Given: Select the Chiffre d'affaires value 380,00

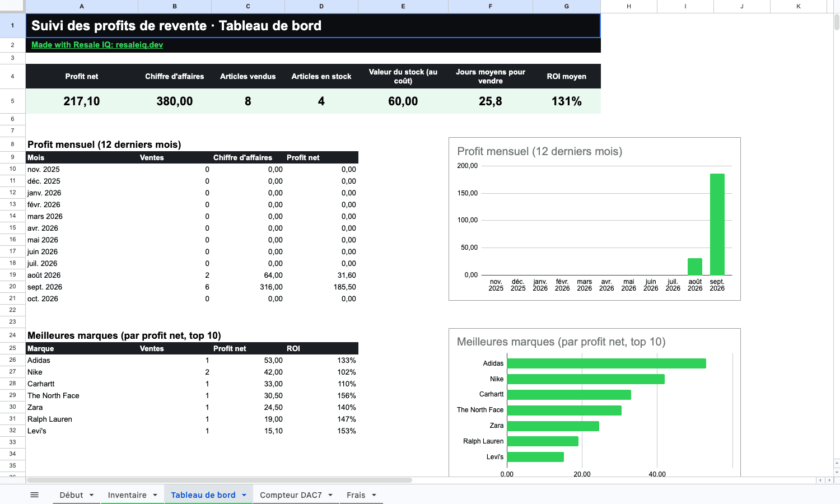Looking at the screenshot, I should tap(175, 101).
